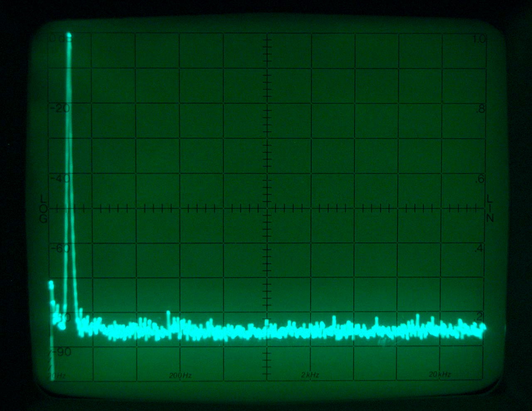The image size is (532, 411).
Task: Click the noise spike left of 200 Hz
Action: [x=168, y=313]
